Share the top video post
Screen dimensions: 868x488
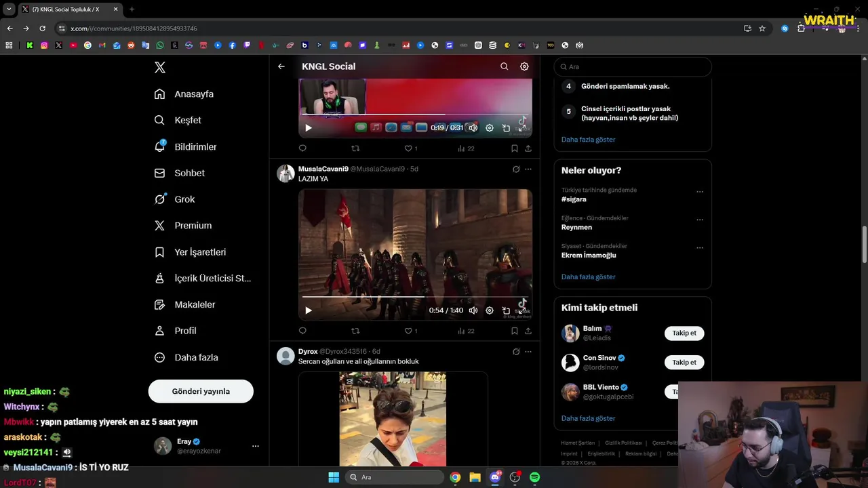(x=528, y=148)
